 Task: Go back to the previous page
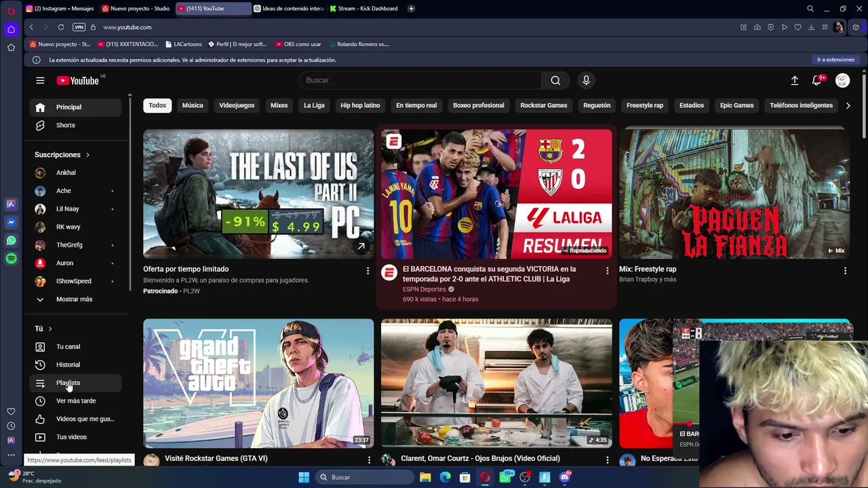[x=31, y=27]
